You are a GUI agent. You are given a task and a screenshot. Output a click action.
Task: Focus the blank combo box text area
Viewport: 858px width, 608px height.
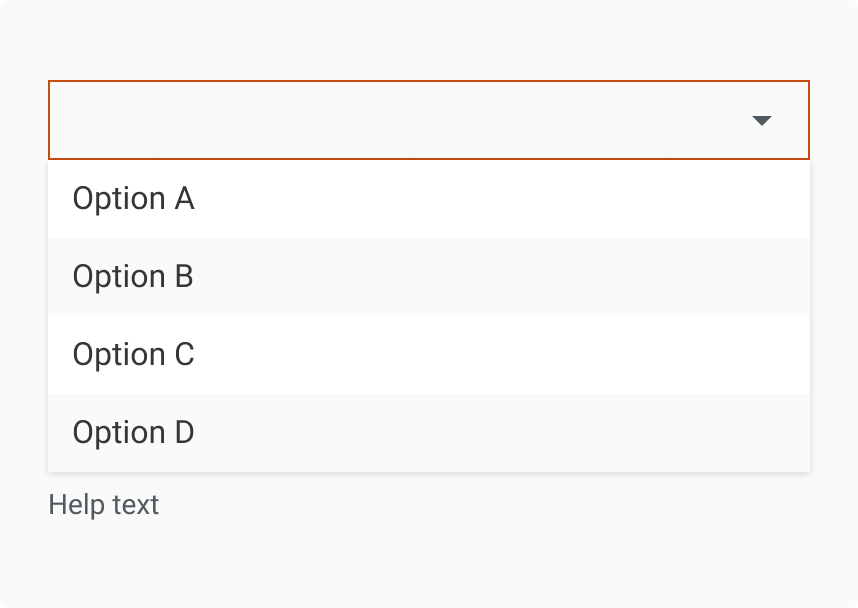[400, 120]
